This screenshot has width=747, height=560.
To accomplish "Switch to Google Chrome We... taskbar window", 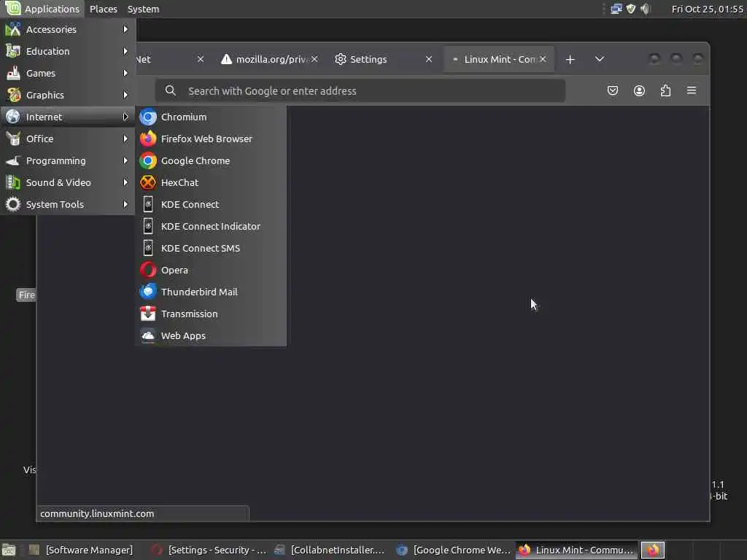I will coord(454,550).
